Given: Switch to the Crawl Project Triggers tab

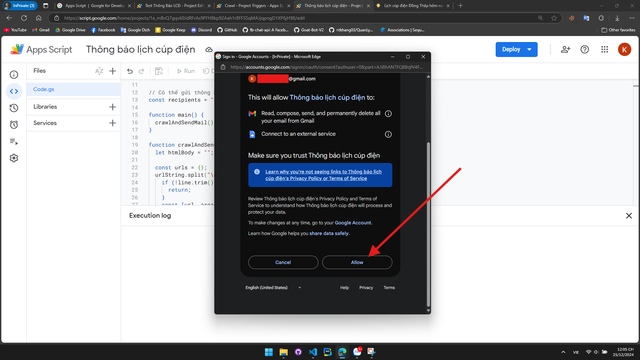Looking at the screenshot, I should [253, 6].
